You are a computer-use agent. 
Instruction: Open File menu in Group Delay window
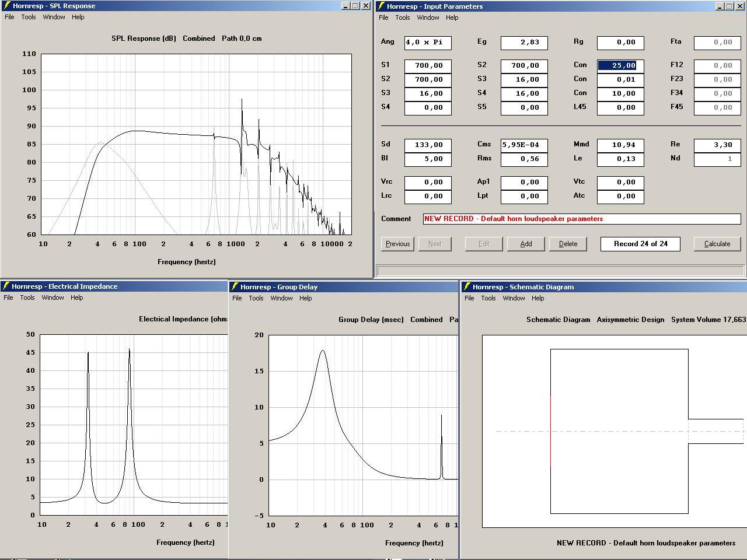[237, 298]
